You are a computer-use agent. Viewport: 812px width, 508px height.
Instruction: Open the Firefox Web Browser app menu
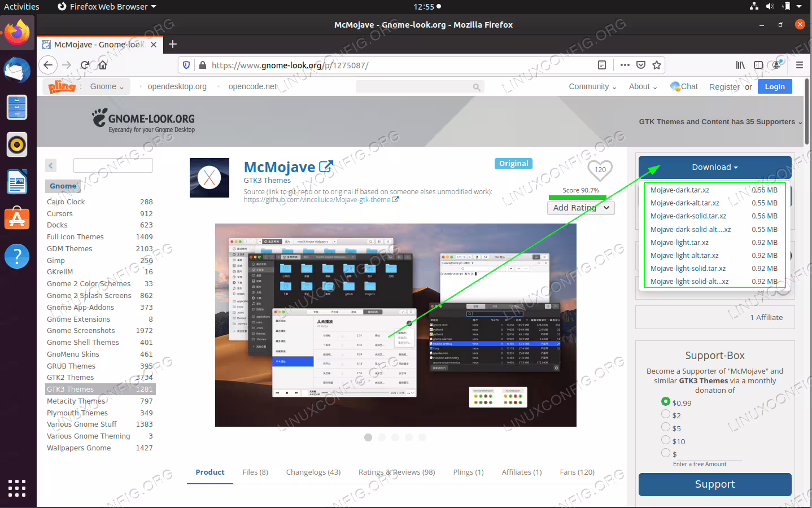coord(107,7)
